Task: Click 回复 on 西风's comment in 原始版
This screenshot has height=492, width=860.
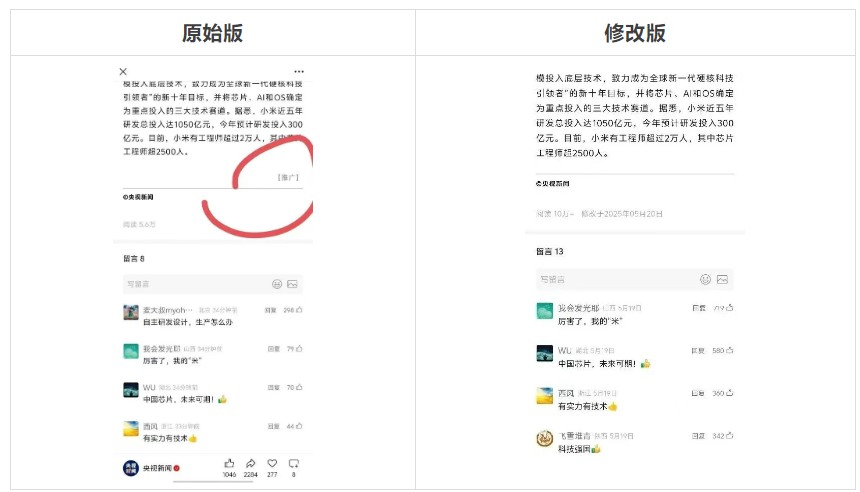Action: click(274, 426)
